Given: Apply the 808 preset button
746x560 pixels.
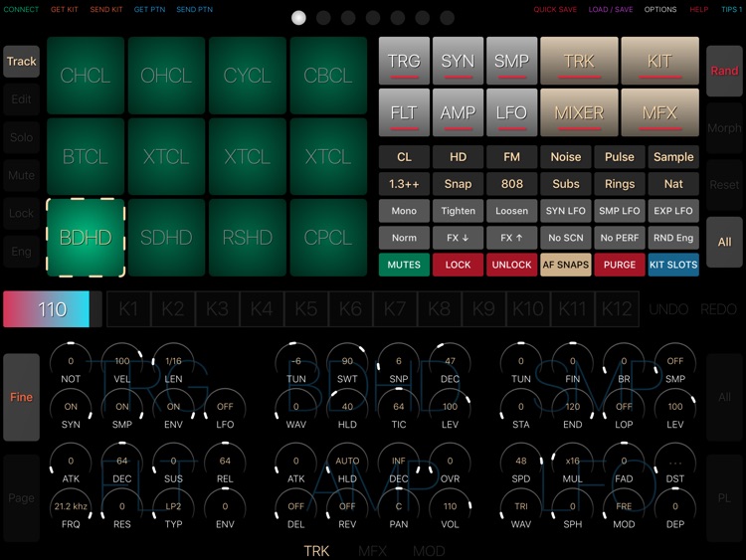Looking at the screenshot, I should (511, 184).
